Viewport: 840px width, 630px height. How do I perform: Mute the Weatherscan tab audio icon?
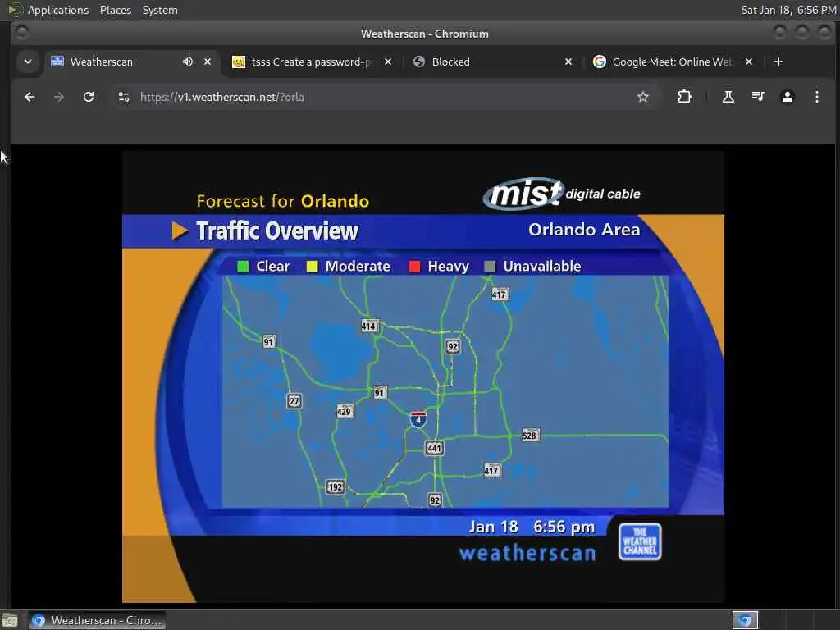point(188,62)
